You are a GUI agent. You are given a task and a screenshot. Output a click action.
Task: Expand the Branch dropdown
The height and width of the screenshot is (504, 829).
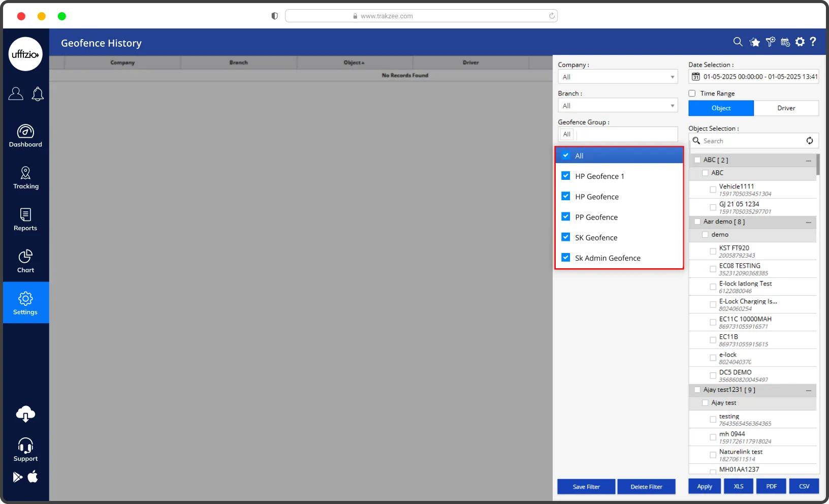(x=617, y=106)
